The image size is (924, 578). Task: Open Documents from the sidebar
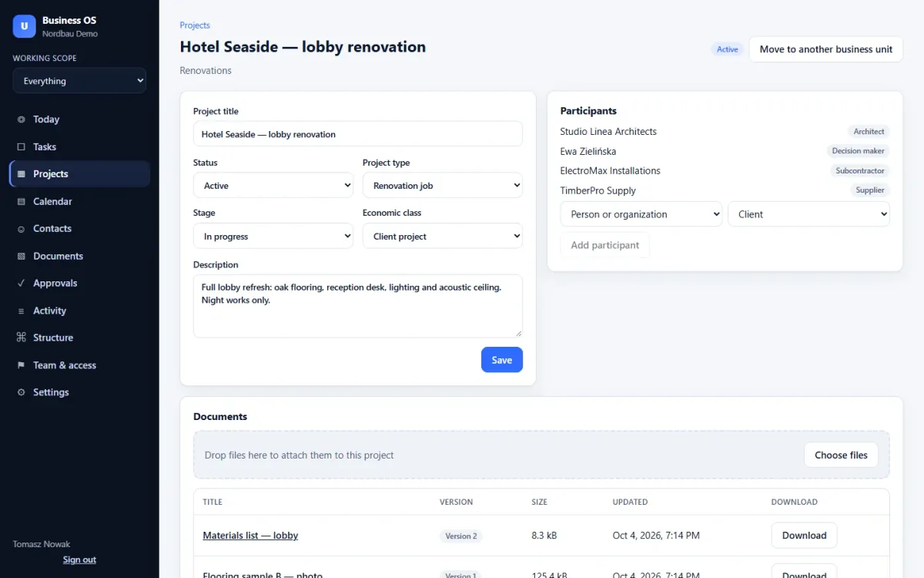click(x=79, y=256)
